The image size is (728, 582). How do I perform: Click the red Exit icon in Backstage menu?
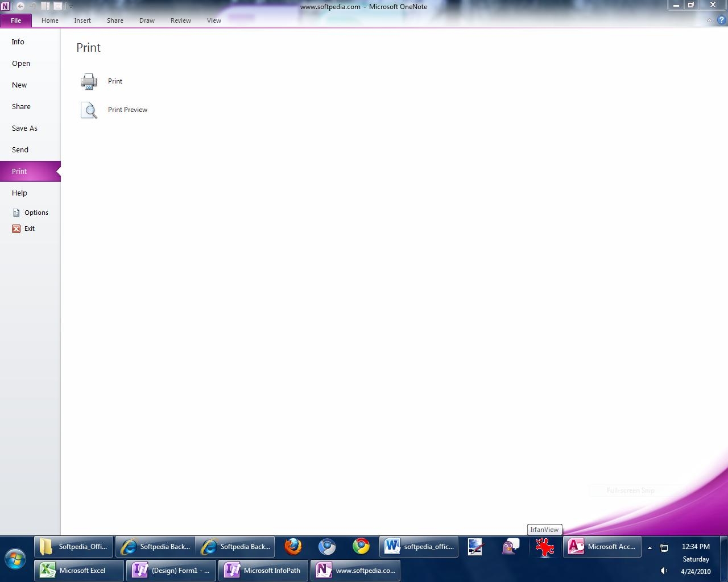[x=16, y=228]
